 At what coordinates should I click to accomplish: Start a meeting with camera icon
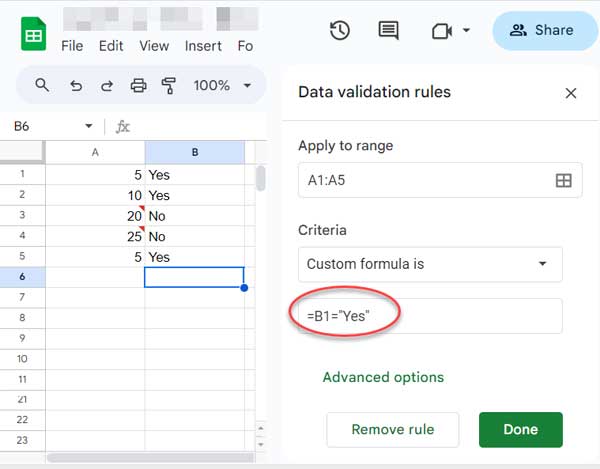coord(442,31)
